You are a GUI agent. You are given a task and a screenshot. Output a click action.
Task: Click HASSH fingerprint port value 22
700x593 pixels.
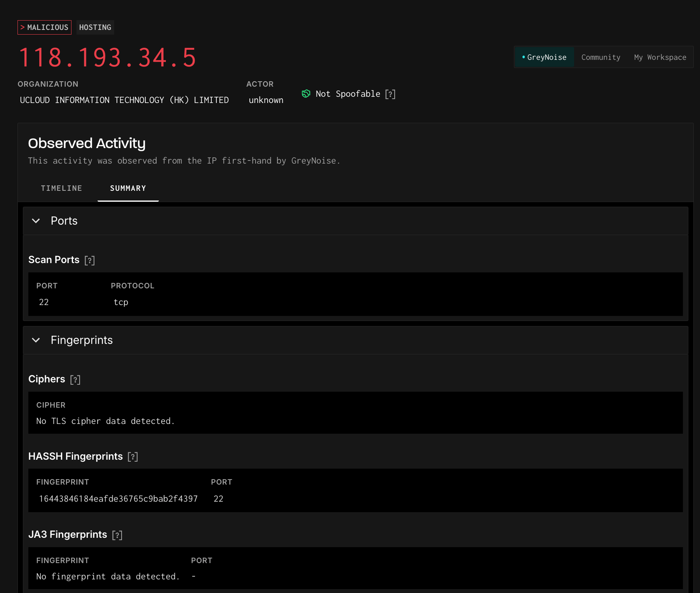coord(219,499)
